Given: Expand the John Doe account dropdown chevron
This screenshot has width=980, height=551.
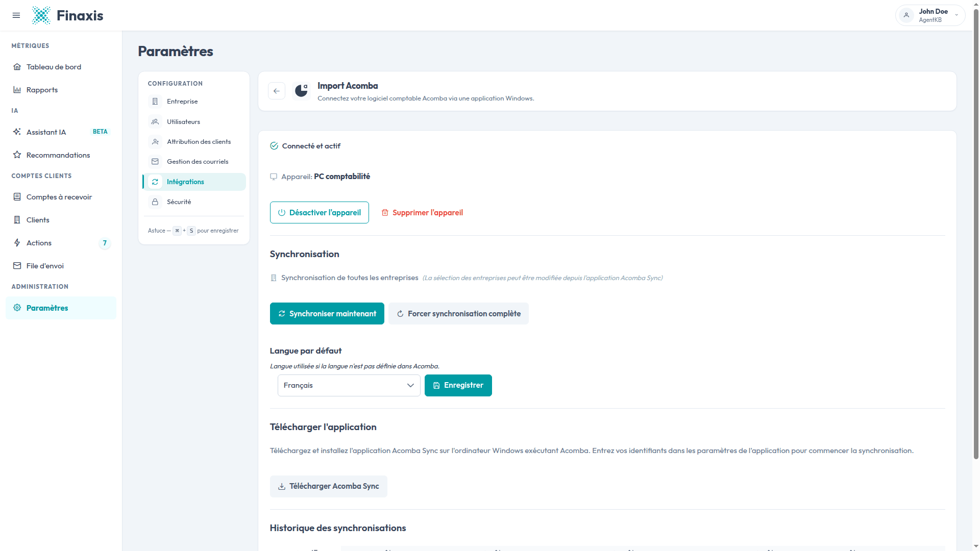Looking at the screenshot, I should click(x=957, y=15).
